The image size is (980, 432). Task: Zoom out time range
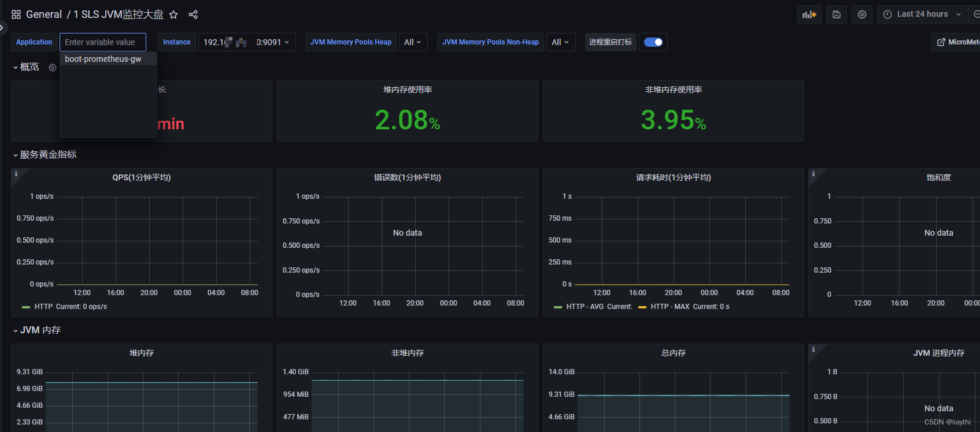(x=975, y=14)
